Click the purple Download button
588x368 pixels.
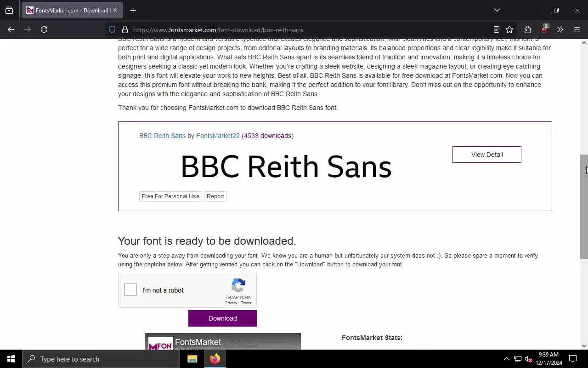coord(223,318)
